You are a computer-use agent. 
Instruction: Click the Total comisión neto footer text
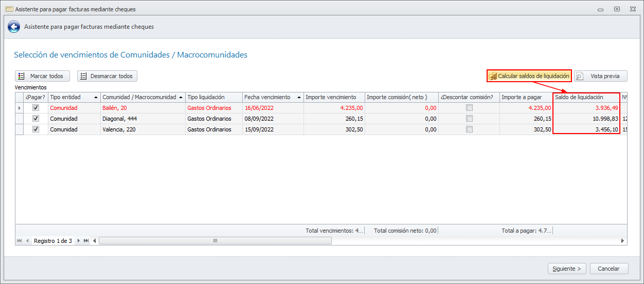click(405, 231)
